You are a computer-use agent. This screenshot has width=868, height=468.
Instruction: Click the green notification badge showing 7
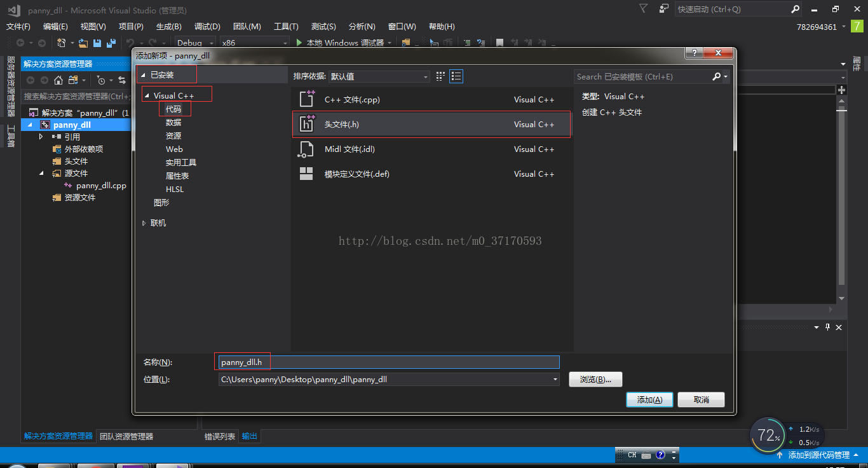[x=857, y=27]
